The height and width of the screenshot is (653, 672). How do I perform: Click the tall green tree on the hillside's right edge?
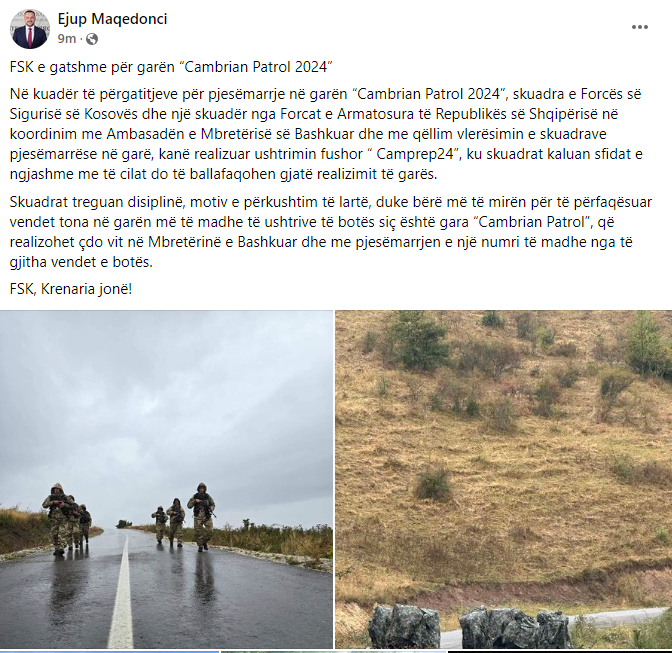pyautogui.click(x=646, y=344)
